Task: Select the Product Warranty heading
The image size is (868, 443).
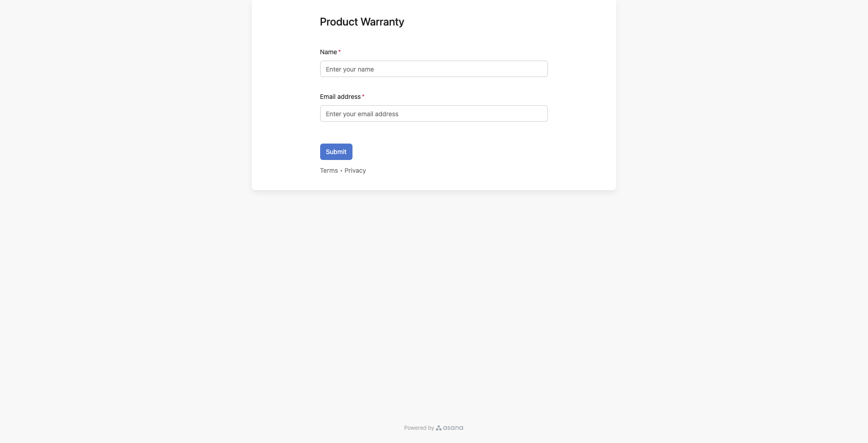Action: (x=362, y=21)
